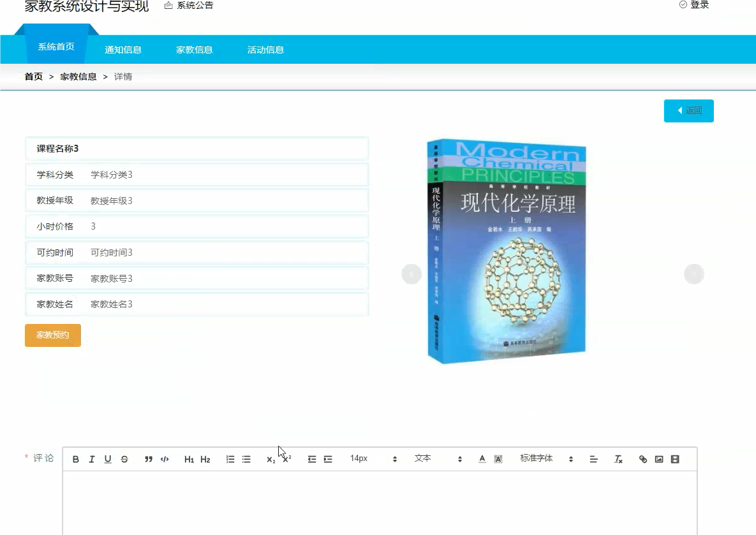The image size is (756, 535).
Task: Apply subscript formatting
Action: 271,459
